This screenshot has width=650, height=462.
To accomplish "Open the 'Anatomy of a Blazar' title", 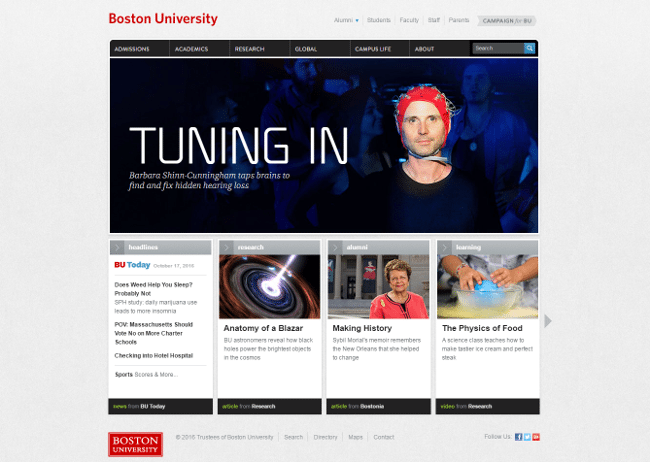I will click(263, 328).
